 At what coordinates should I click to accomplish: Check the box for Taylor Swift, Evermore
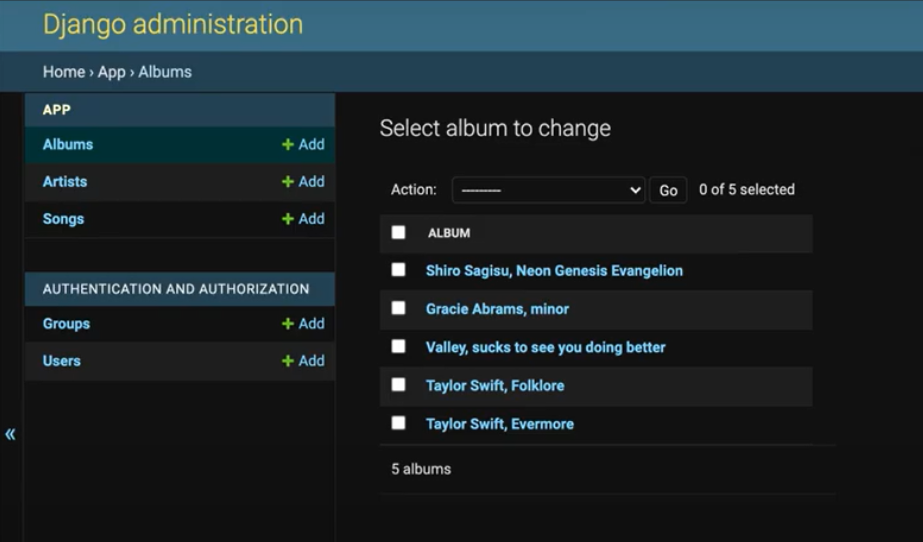[x=399, y=423]
